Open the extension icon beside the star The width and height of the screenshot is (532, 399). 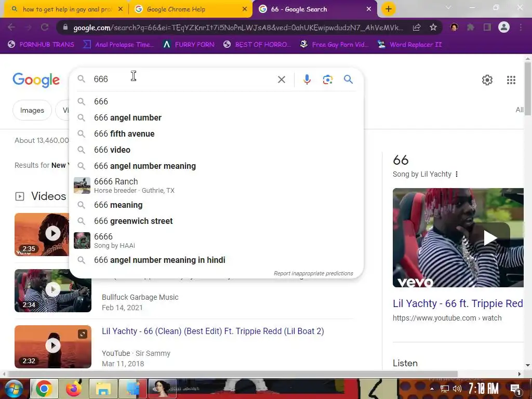point(454,27)
